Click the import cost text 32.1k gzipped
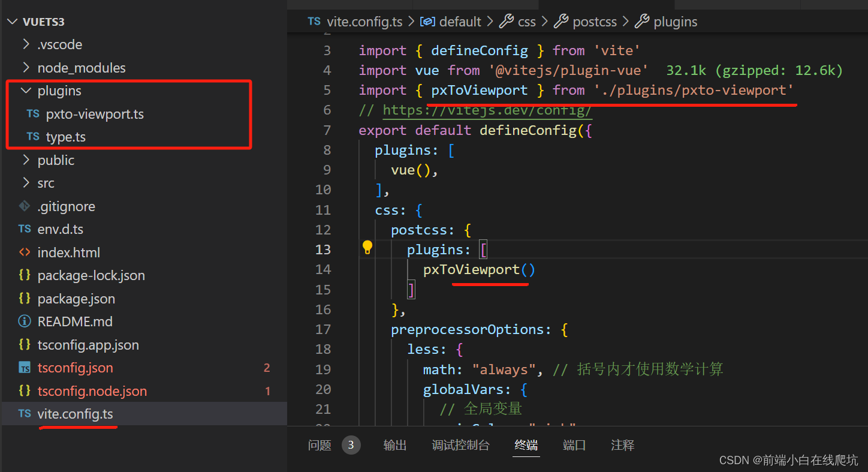This screenshot has width=868, height=472. click(755, 70)
